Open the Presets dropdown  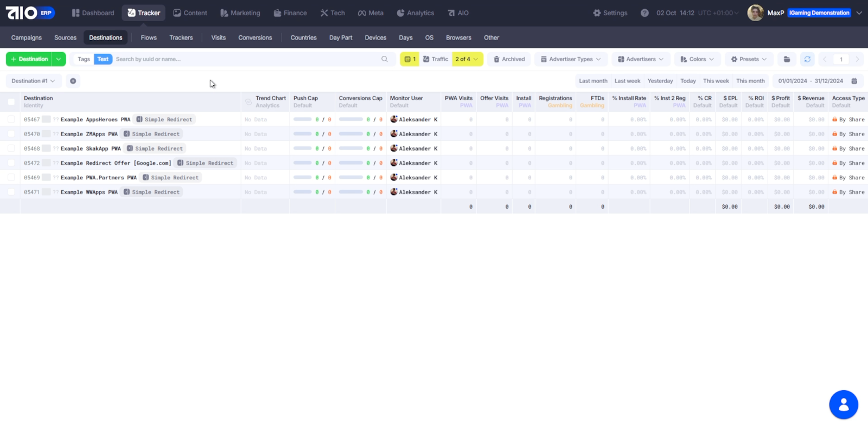[749, 59]
